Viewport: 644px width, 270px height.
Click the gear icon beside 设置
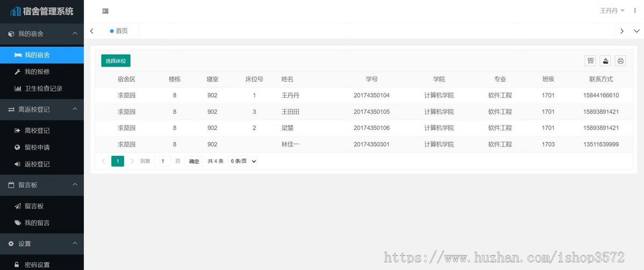point(11,244)
